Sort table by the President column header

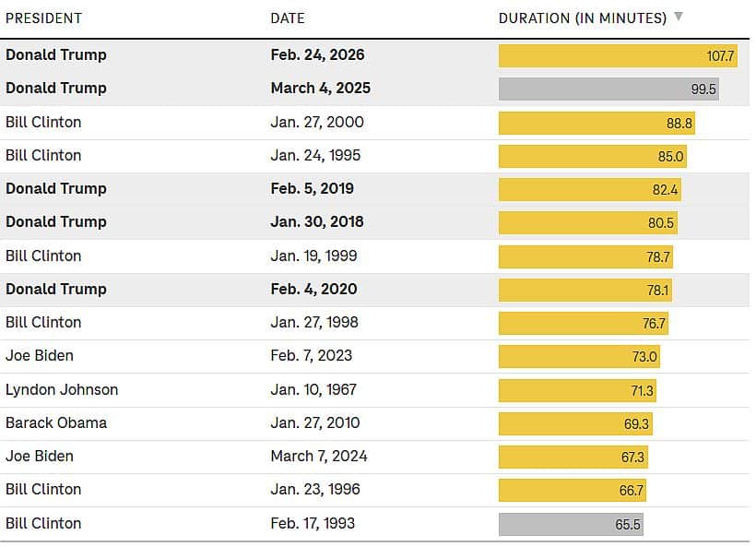43,18
